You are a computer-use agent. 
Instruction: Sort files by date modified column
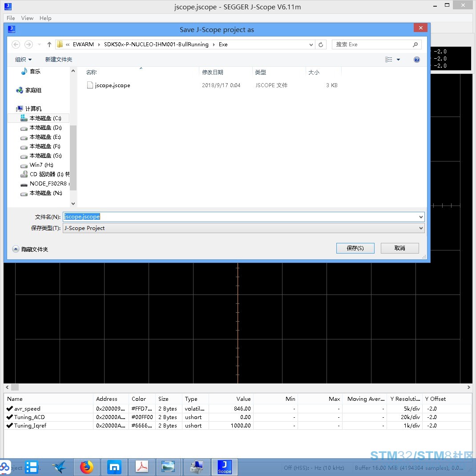pyautogui.click(x=226, y=72)
